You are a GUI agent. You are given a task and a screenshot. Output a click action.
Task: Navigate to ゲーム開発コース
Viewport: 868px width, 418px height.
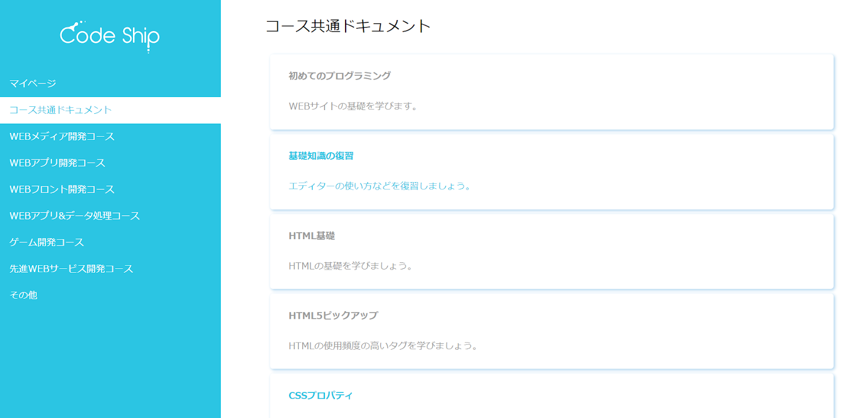point(47,242)
